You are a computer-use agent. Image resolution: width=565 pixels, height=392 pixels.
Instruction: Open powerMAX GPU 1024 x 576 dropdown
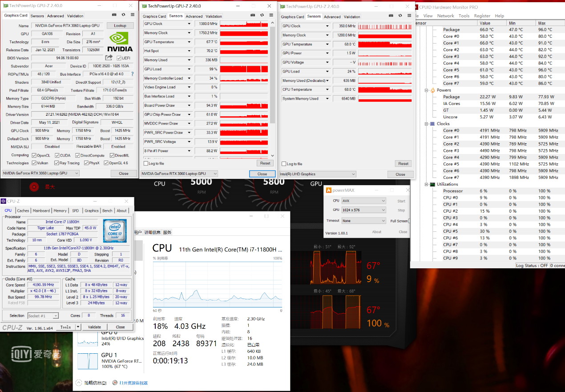coord(364,210)
